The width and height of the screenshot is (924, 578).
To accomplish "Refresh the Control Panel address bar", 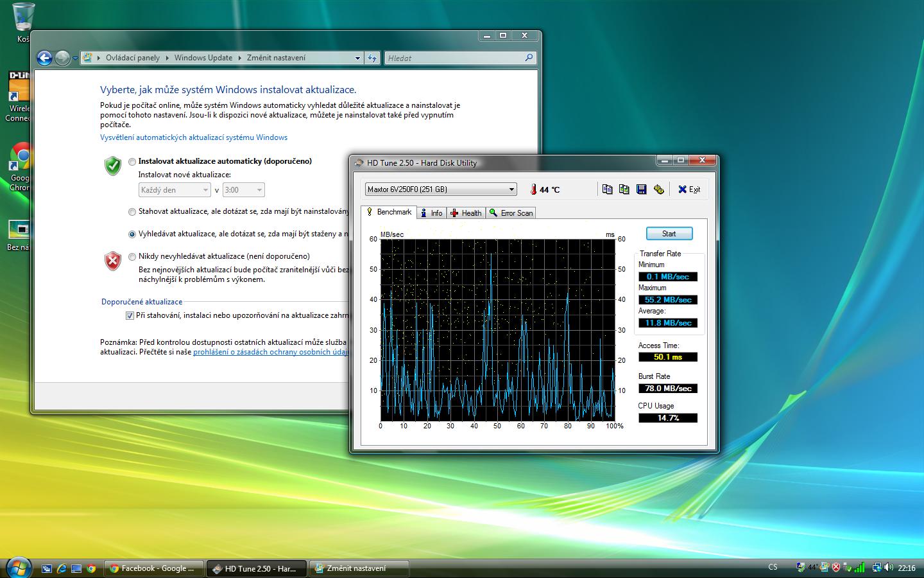I will pyautogui.click(x=372, y=58).
